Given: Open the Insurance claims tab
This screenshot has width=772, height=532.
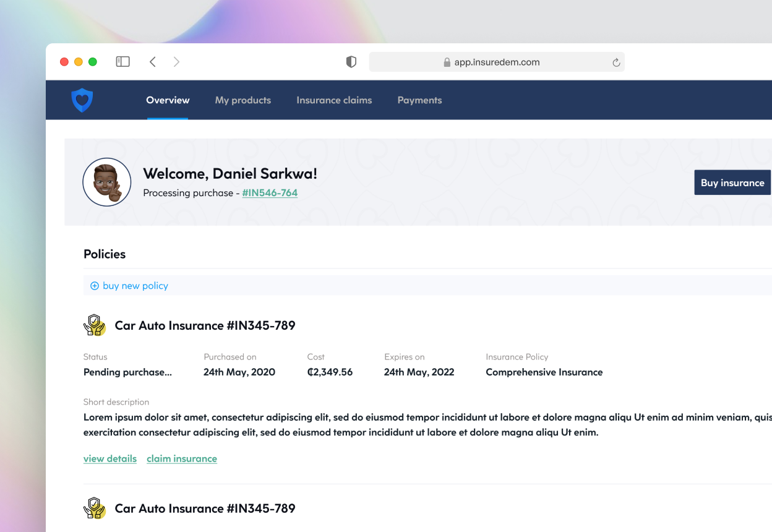Looking at the screenshot, I should click(x=334, y=100).
